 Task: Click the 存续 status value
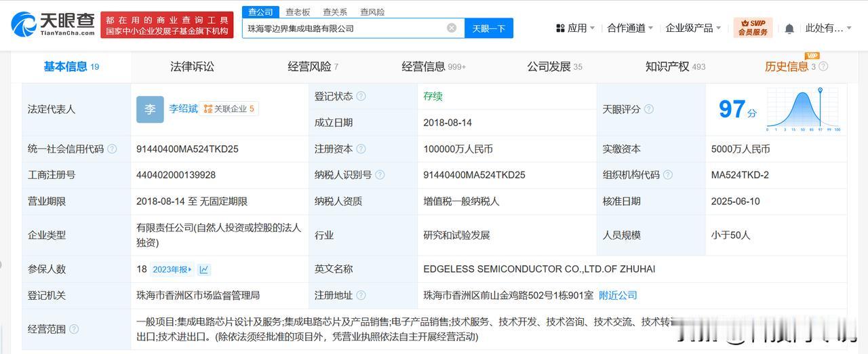click(x=433, y=96)
